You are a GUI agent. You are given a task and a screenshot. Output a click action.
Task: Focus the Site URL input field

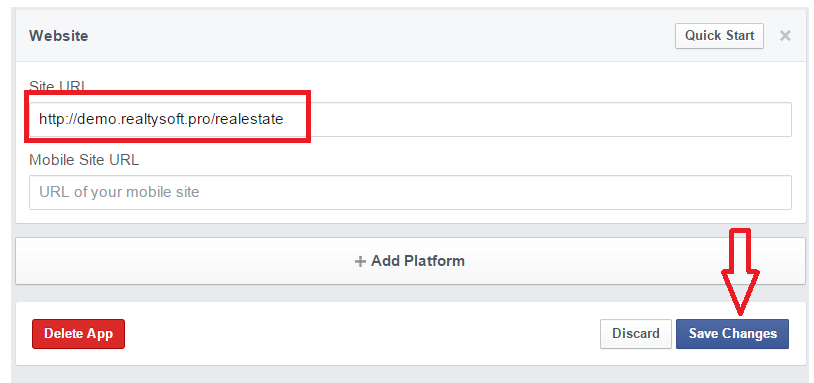tap(410, 119)
